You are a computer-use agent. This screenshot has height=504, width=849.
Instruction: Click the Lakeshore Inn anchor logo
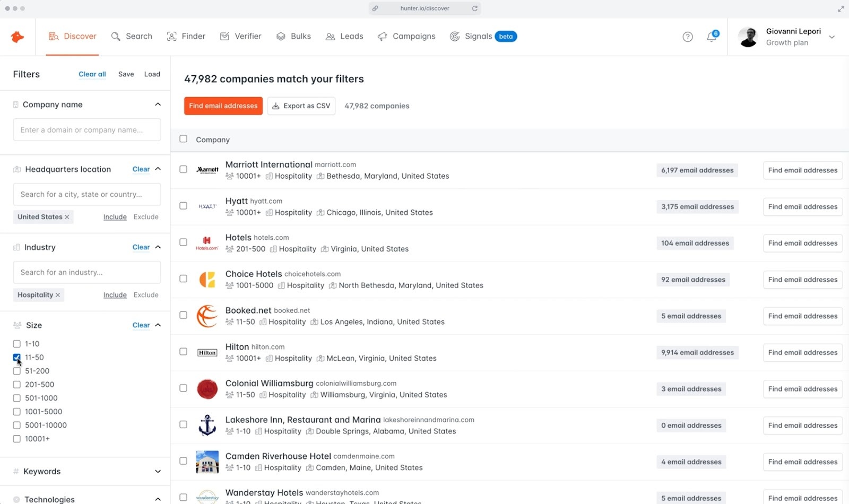(207, 425)
